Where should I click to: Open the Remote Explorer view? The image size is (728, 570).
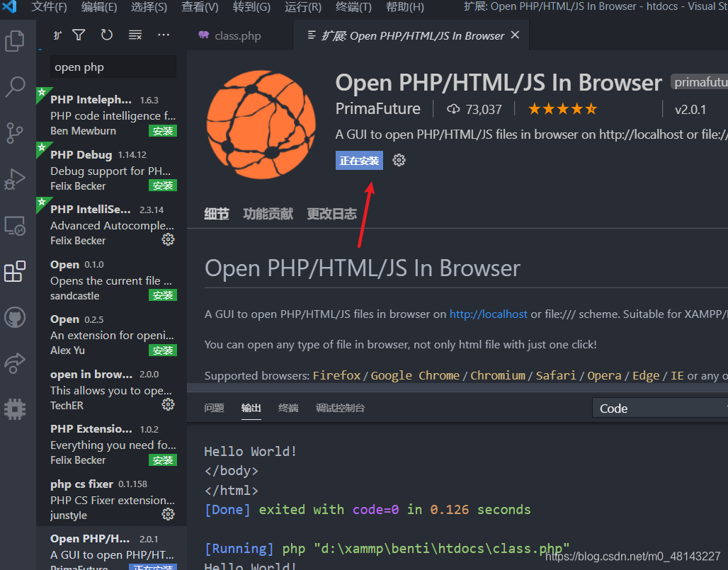tap(15, 226)
